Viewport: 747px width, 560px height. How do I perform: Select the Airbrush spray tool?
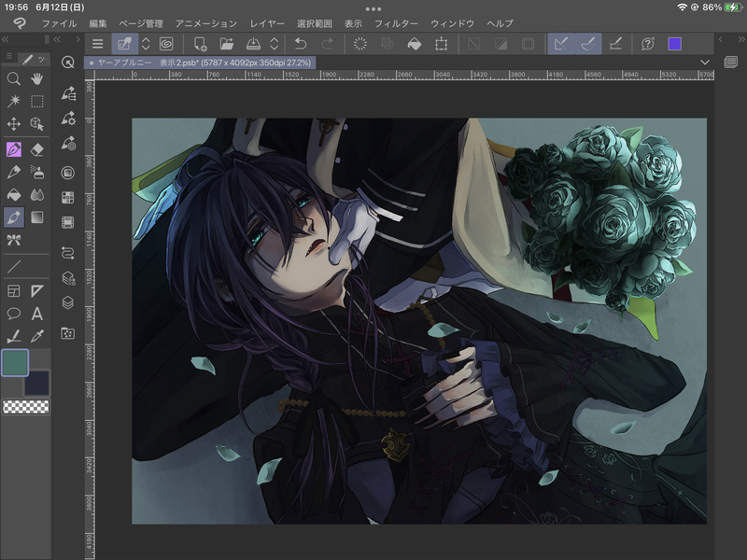pyautogui.click(x=37, y=172)
